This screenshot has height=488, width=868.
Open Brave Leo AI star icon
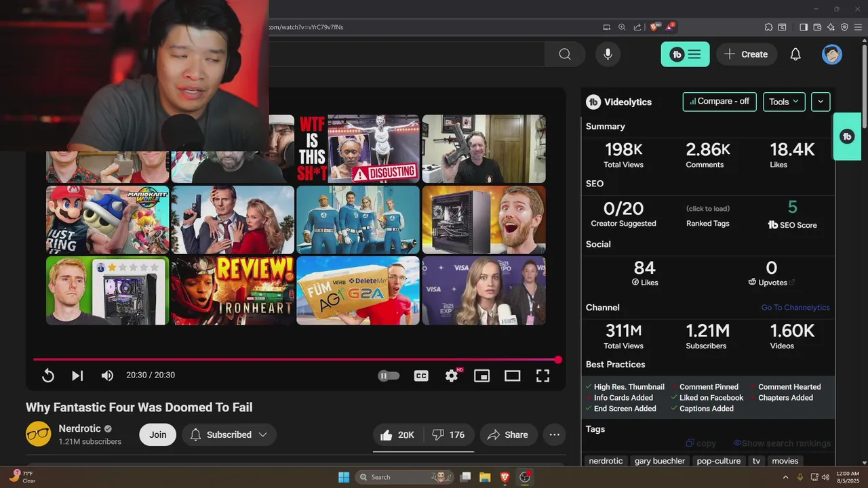point(831,27)
